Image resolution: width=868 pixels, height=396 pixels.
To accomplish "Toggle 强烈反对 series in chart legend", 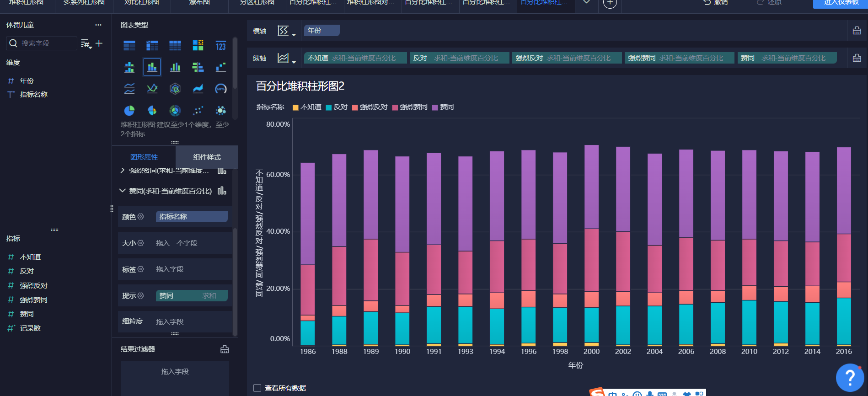I will tap(370, 107).
